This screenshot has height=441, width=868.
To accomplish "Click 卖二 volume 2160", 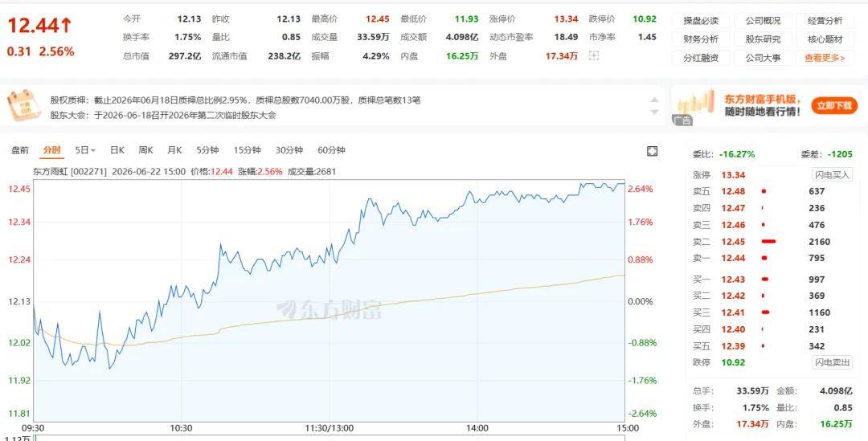I will tap(819, 242).
